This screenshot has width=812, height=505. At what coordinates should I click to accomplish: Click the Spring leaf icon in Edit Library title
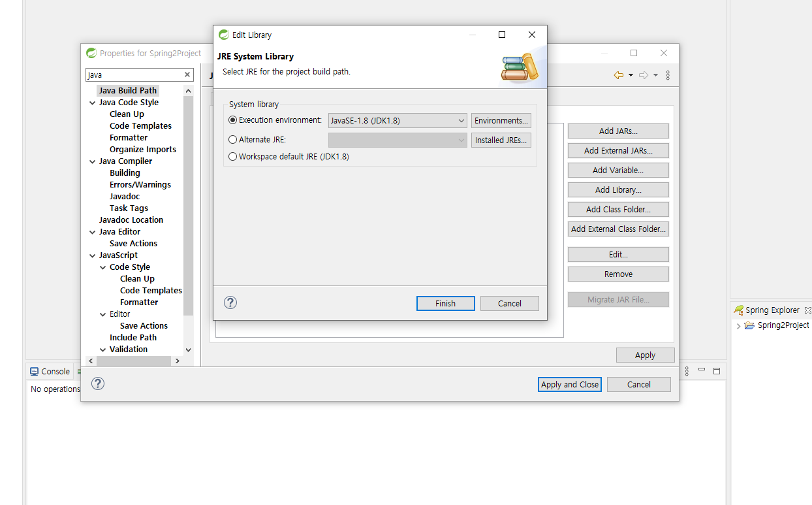coord(224,35)
